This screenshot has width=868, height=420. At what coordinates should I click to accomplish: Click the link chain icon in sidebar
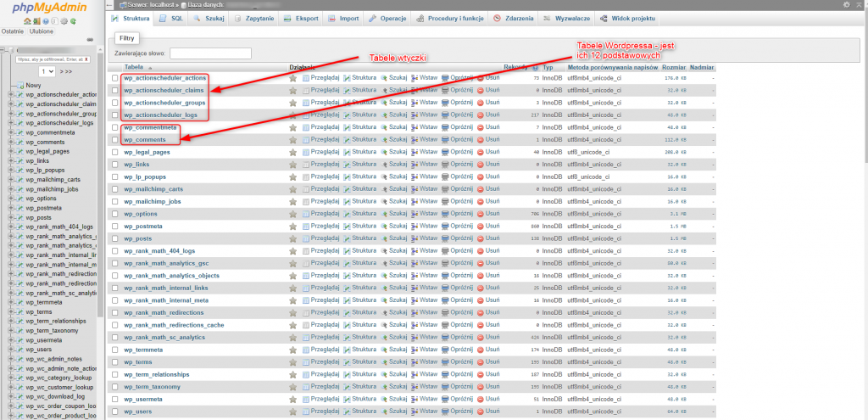[x=90, y=39]
